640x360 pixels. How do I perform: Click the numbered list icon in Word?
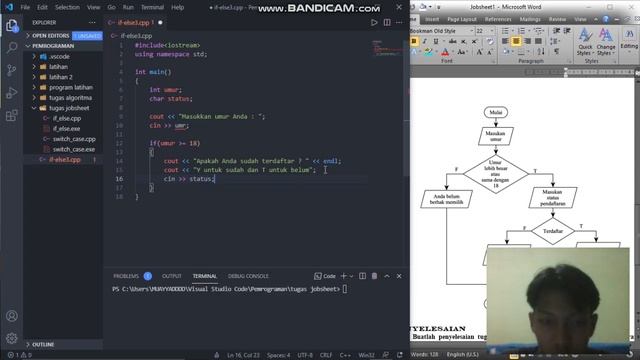click(x=522, y=31)
